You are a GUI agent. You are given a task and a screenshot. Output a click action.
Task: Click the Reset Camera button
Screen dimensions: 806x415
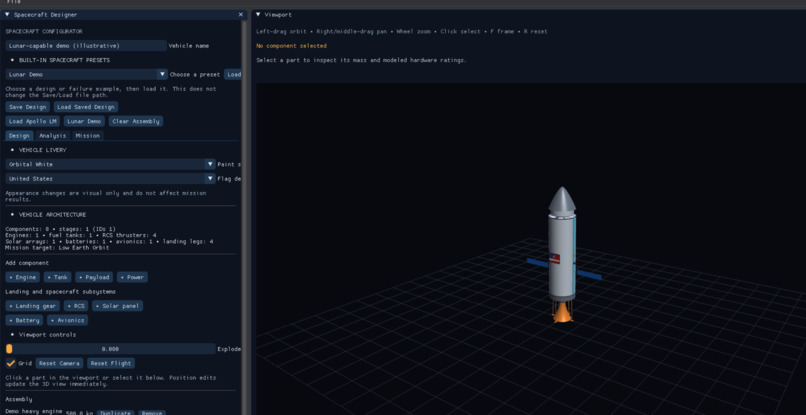60,364
